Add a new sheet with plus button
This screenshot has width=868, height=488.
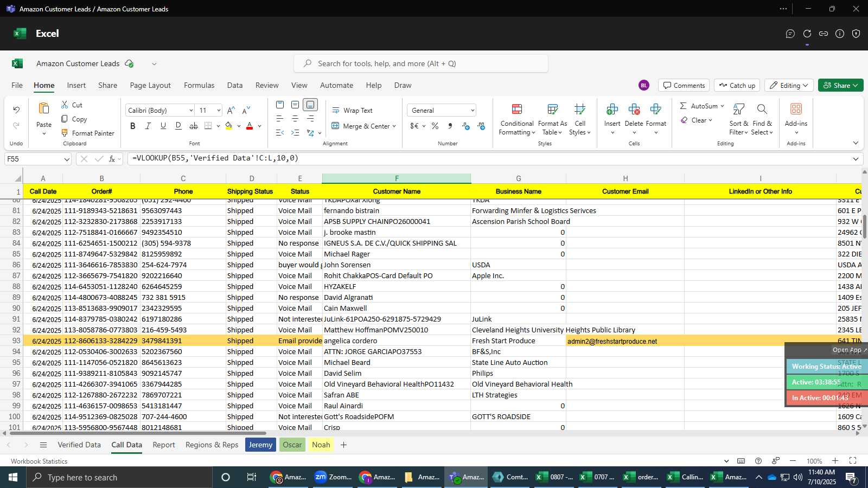click(x=343, y=445)
